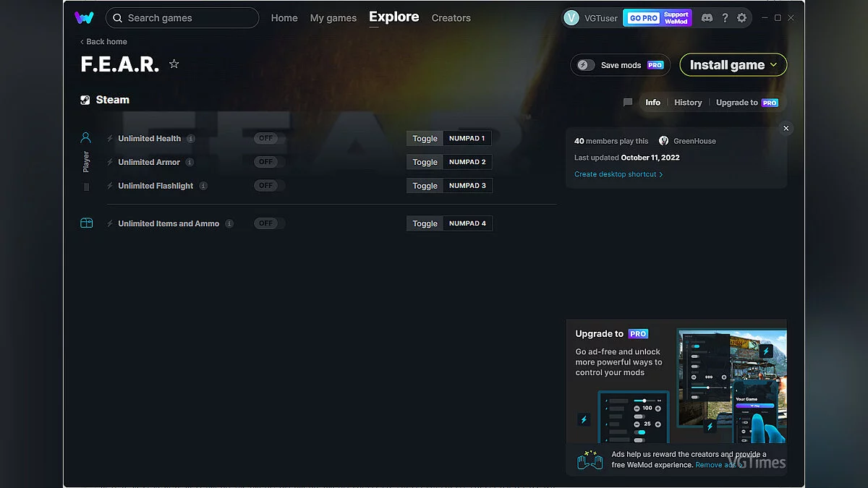Open info icon for Unlimited Items and Ammo
Viewport: 868px width, 488px height.
coord(229,223)
